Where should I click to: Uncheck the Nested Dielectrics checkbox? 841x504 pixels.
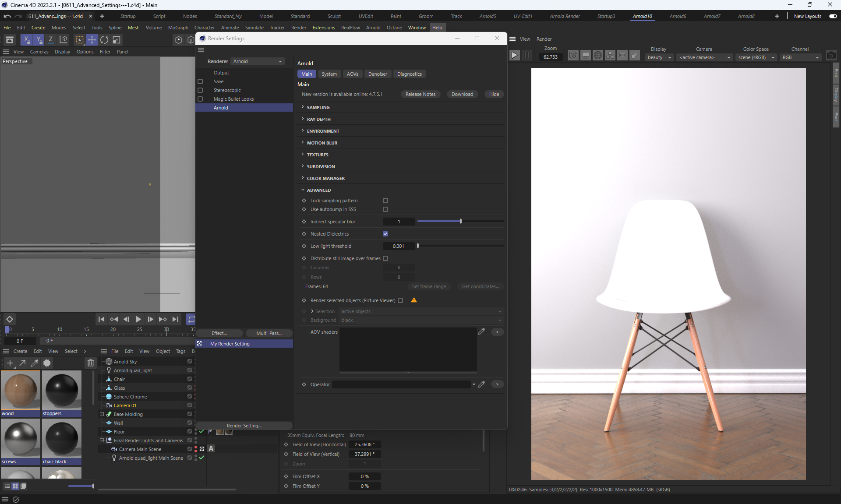pyautogui.click(x=385, y=234)
